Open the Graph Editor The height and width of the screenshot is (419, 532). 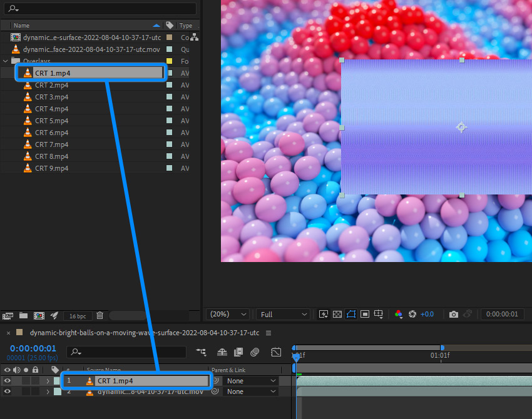click(276, 352)
